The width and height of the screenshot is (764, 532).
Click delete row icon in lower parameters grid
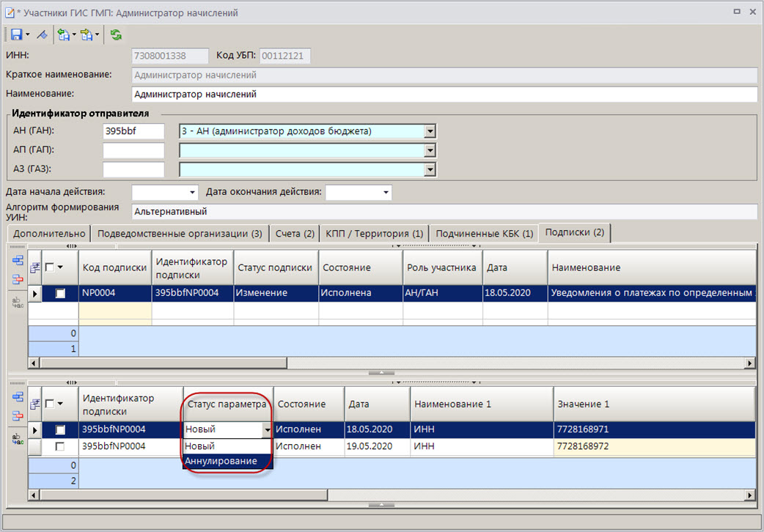pos(18,415)
